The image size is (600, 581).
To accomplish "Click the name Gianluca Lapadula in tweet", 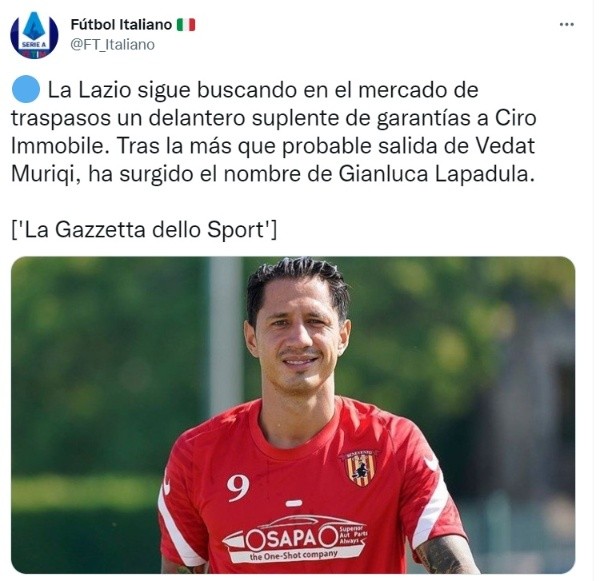I will point(436,174).
